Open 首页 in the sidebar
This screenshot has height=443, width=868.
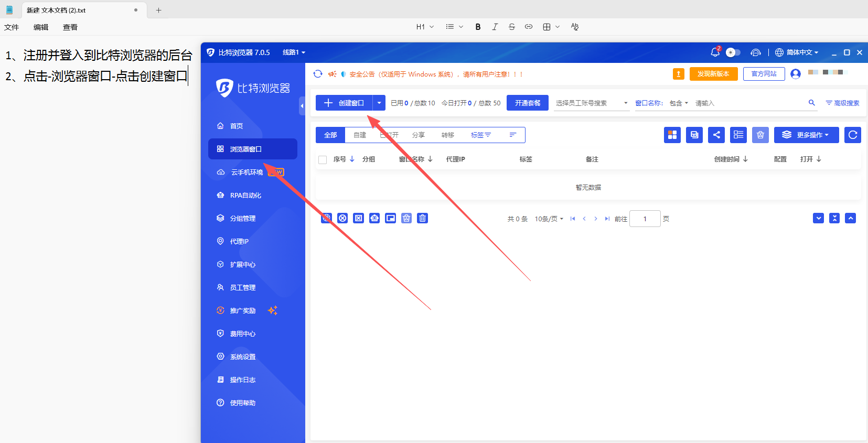[x=253, y=126]
